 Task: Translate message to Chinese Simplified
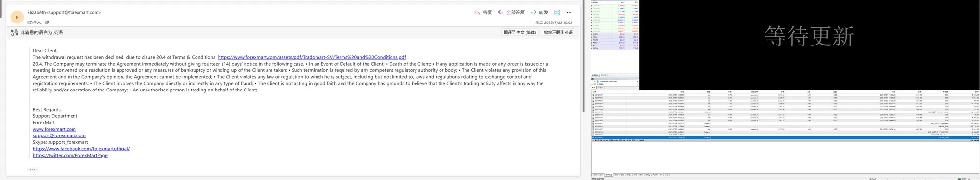[519, 32]
